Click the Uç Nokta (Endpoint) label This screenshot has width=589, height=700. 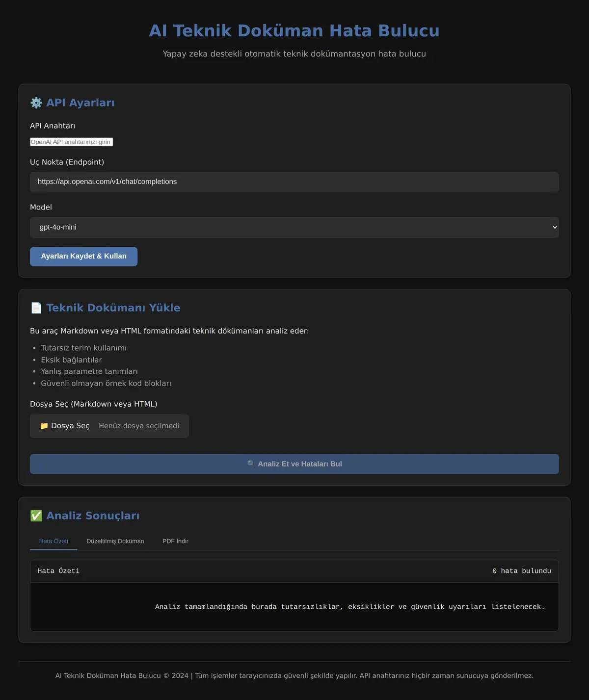click(x=67, y=162)
